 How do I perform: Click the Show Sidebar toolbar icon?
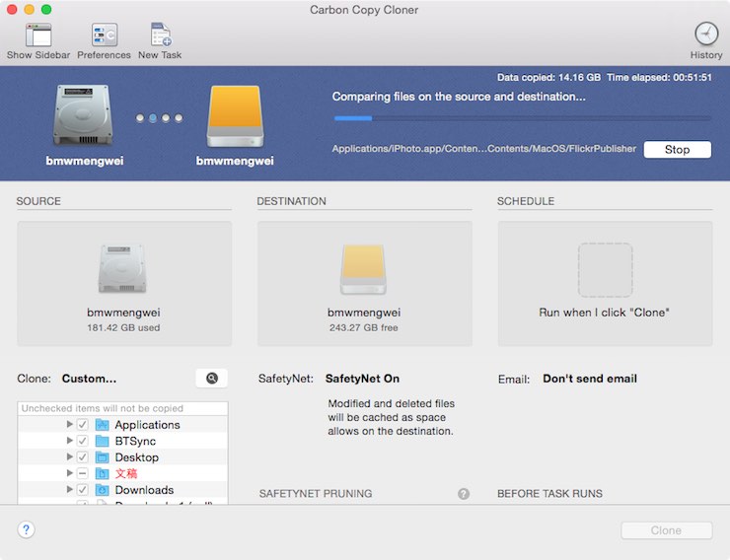pyautogui.click(x=38, y=35)
